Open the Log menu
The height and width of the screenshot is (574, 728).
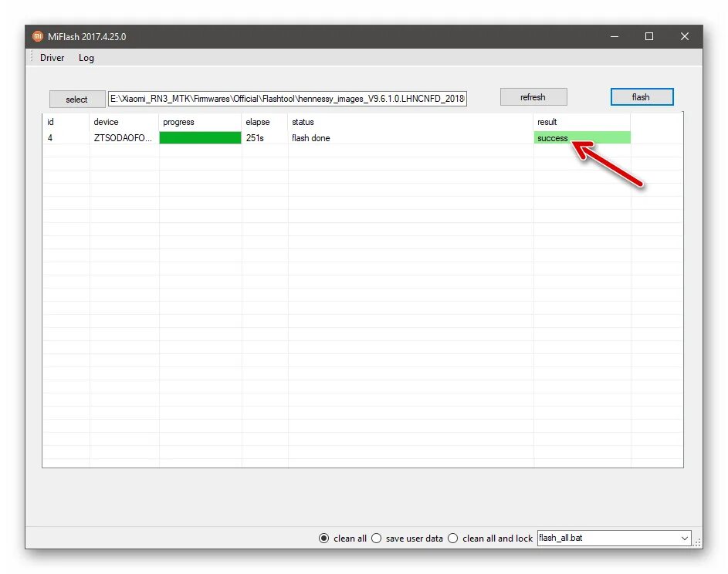[x=86, y=58]
